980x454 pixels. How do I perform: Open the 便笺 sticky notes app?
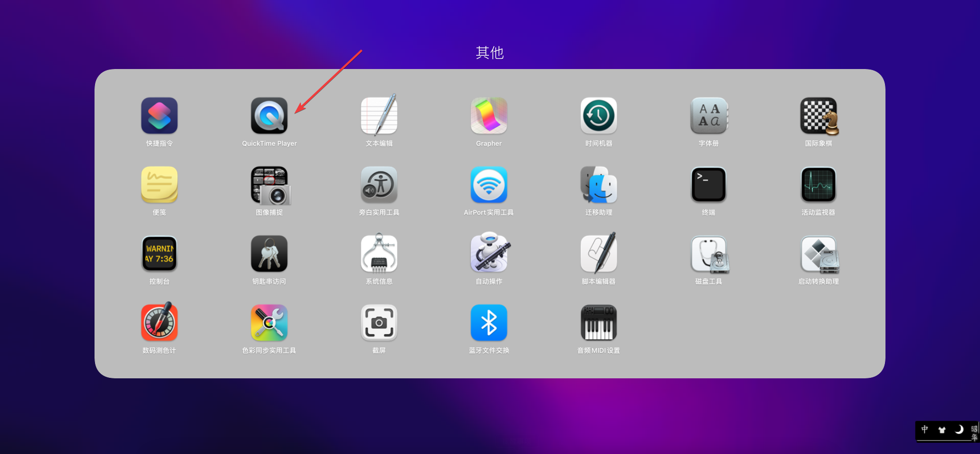(x=159, y=185)
